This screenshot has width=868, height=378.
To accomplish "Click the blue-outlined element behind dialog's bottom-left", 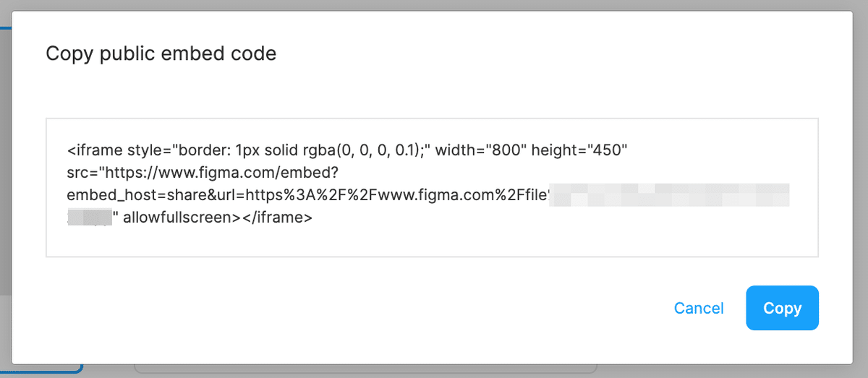I will [43, 370].
